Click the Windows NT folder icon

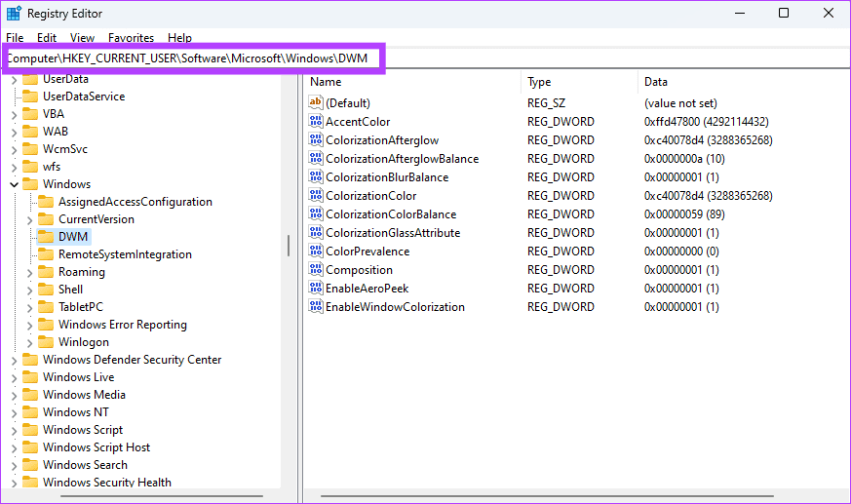pyautogui.click(x=30, y=411)
